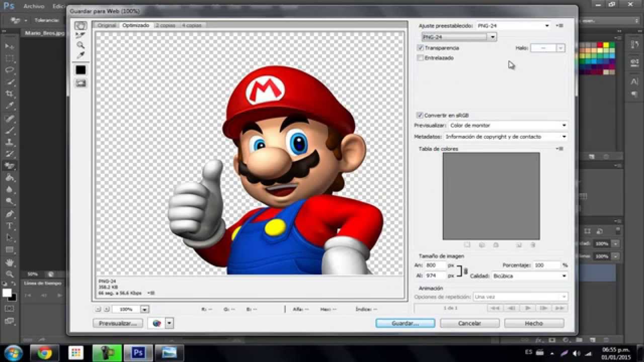Click the Porcentaje input field

[547, 265]
